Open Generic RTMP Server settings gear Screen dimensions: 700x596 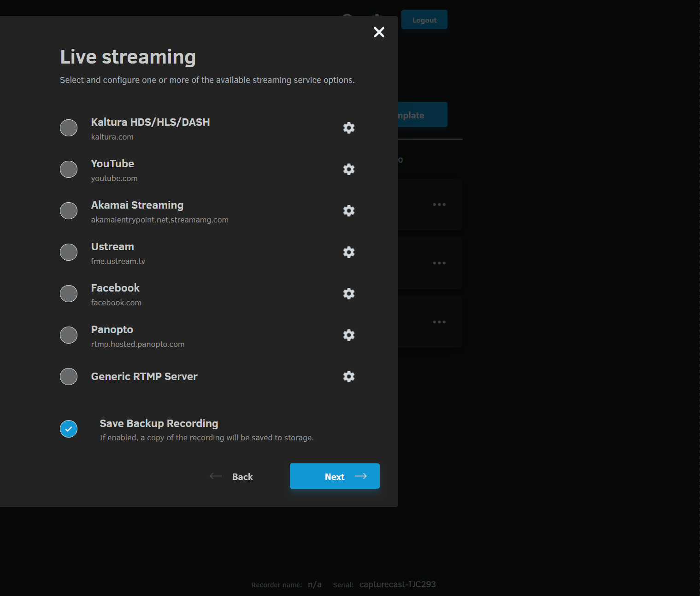(x=348, y=376)
